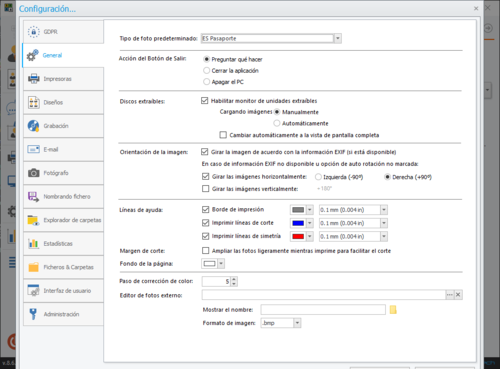Click the Administración key icon
The height and width of the screenshot is (369, 500).
point(33,314)
